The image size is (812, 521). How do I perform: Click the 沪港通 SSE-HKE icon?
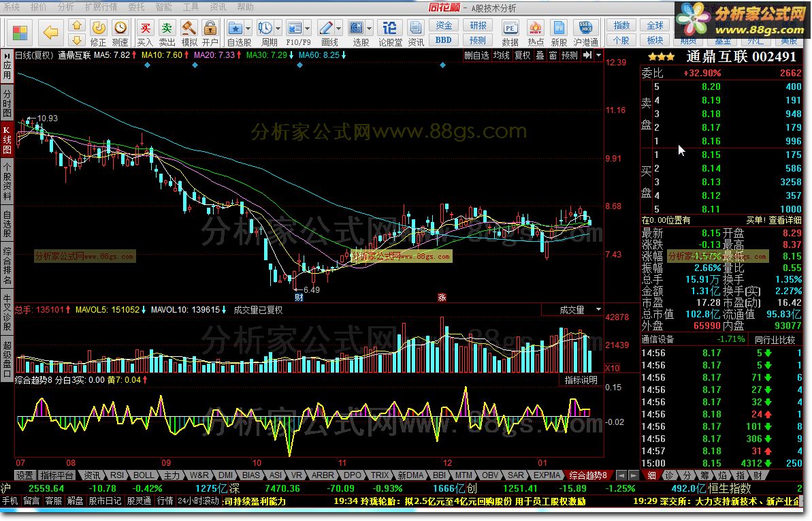(585, 28)
